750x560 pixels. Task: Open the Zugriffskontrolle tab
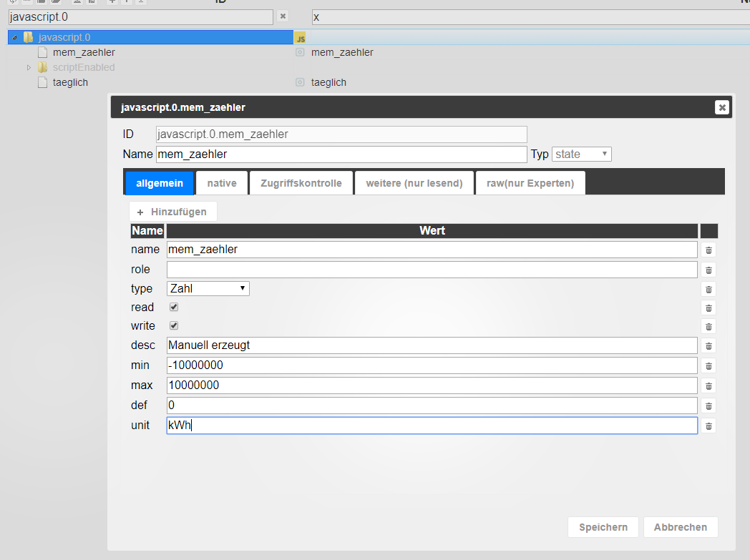[x=301, y=183]
